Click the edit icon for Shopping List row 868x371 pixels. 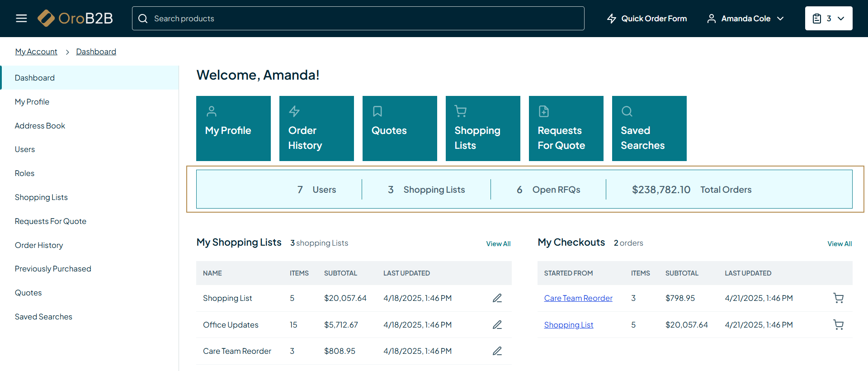[497, 298]
